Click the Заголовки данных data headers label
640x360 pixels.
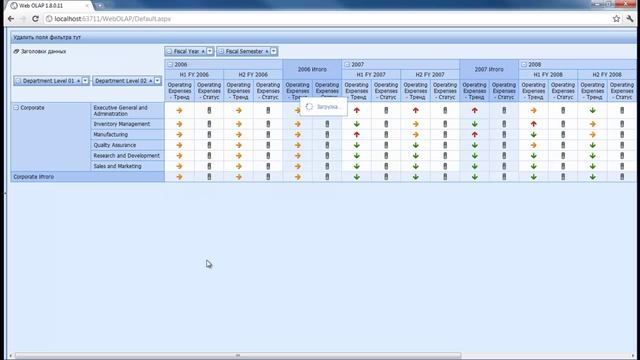pyautogui.click(x=43, y=51)
